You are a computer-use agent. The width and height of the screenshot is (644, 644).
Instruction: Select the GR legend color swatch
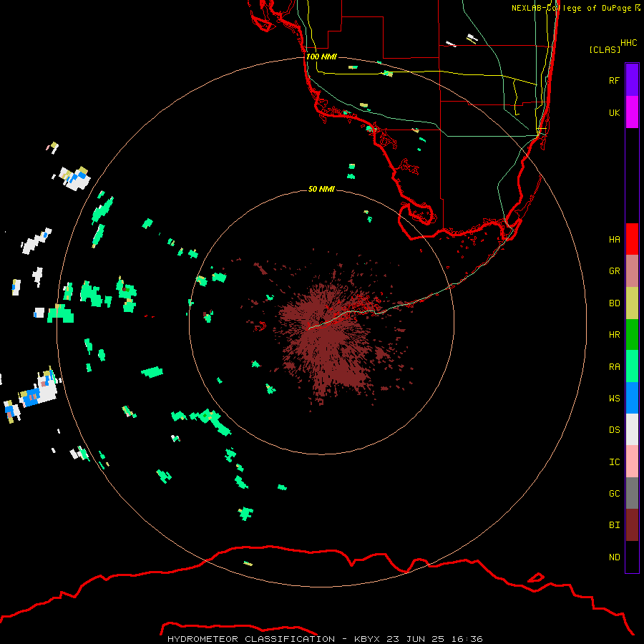click(632, 270)
